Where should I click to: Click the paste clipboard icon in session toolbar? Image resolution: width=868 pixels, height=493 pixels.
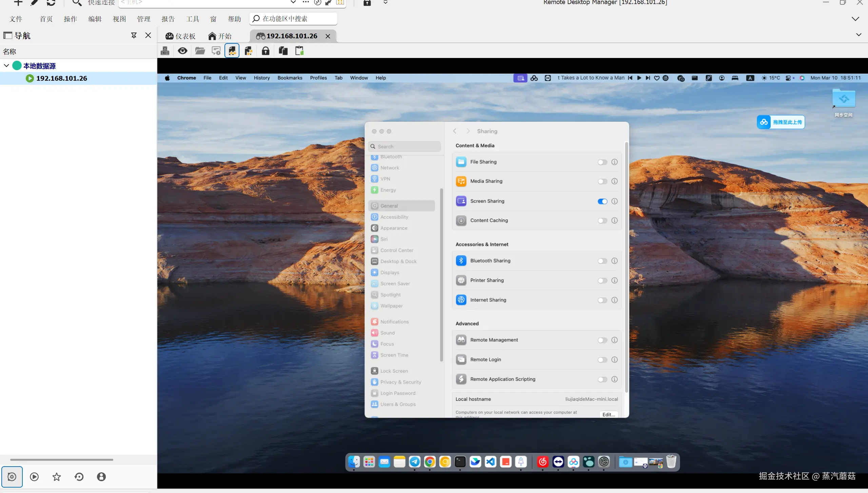(x=299, y=51)
